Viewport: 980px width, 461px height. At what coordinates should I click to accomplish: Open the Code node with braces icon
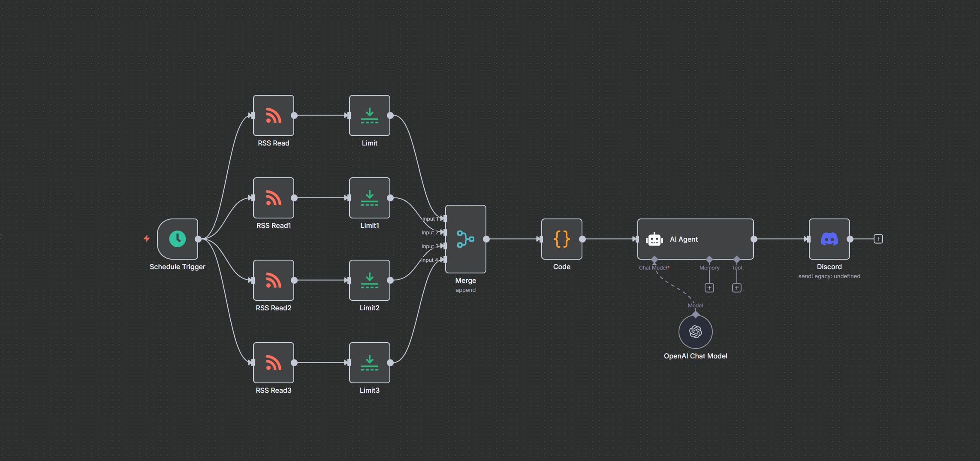(x=562, y=239)
